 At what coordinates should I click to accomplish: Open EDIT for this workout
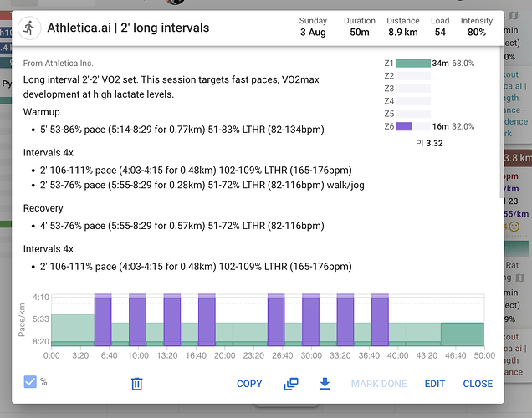pos(435,384)
